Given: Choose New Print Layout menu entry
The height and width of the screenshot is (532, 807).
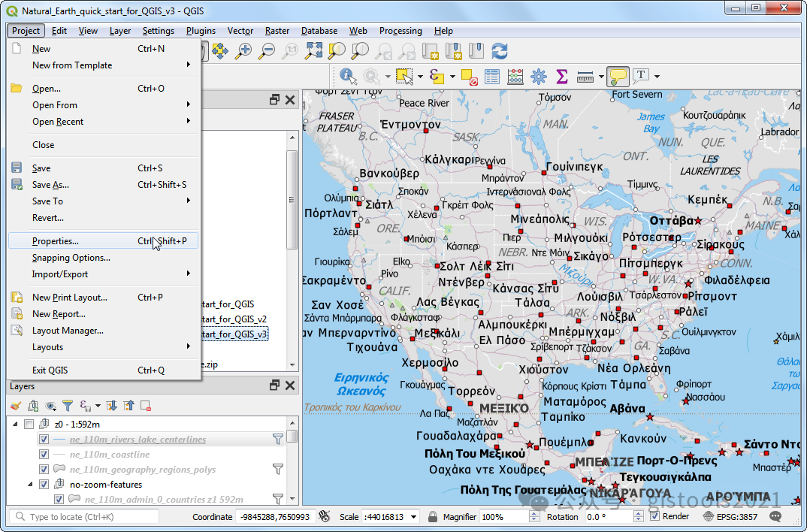Looking at the screenshot, I should click(x=104, y=298).
